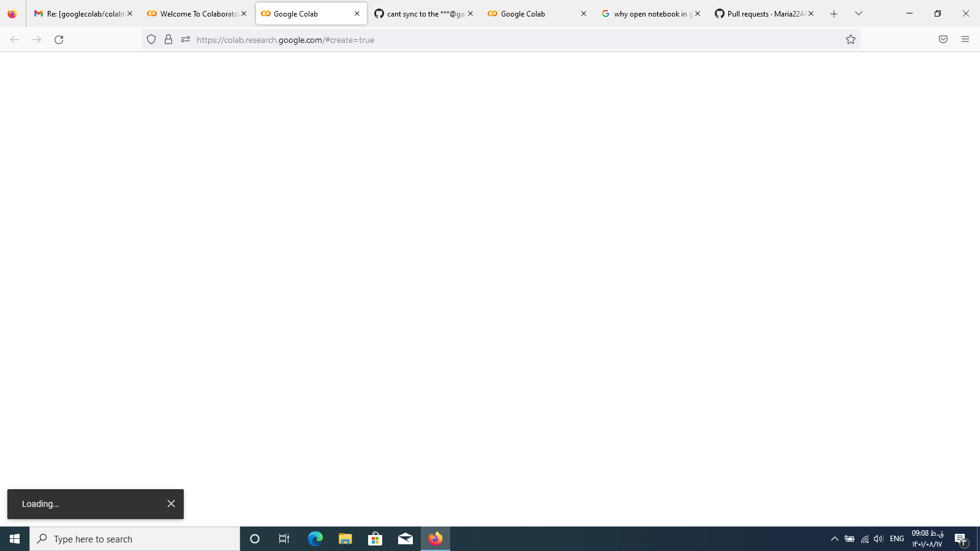Open Task View from taskbar

pos(284,539)
